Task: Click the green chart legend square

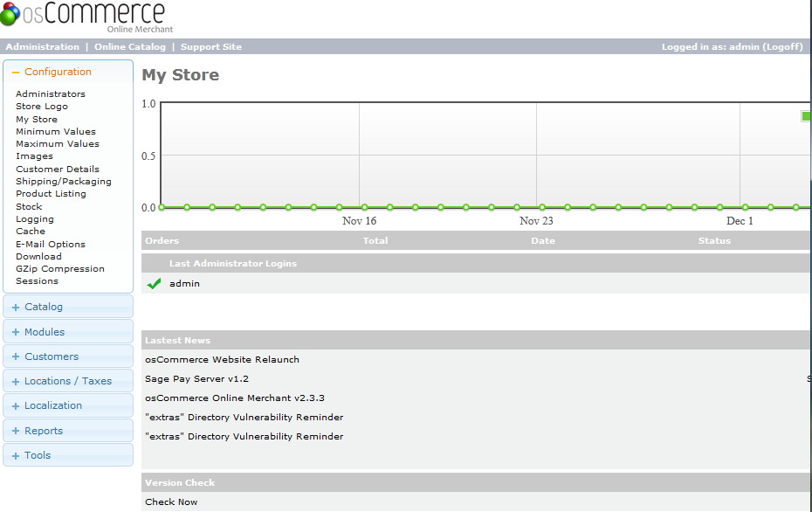Action: 806,116
